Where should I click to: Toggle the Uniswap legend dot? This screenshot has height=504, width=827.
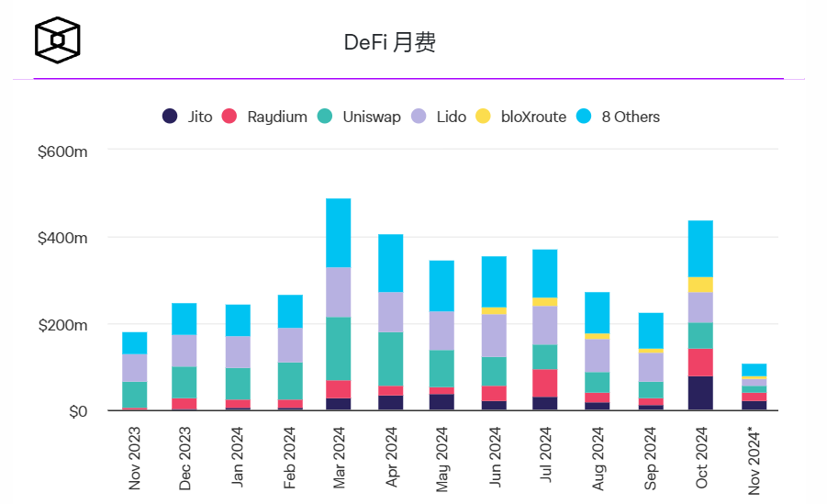pos(325,116)
